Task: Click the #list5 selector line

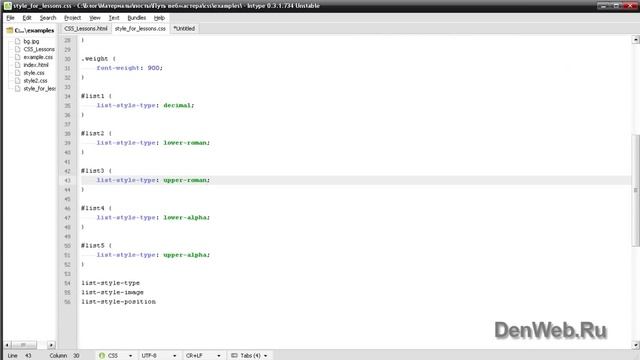Action: 96,246
